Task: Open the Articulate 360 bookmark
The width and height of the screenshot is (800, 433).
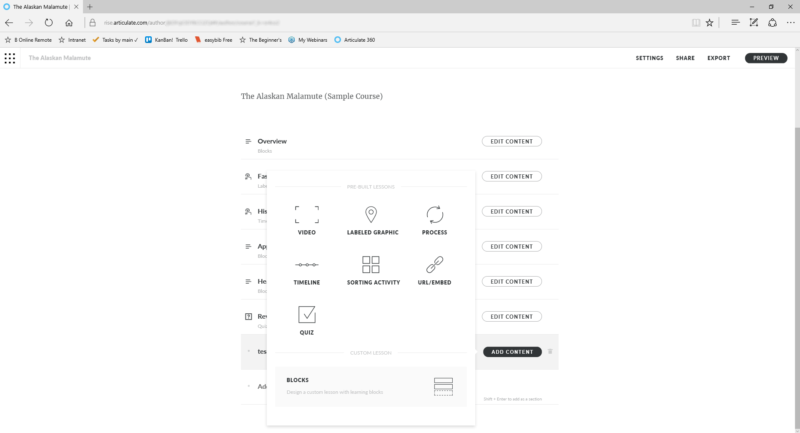Action: (x=355, y=40)
